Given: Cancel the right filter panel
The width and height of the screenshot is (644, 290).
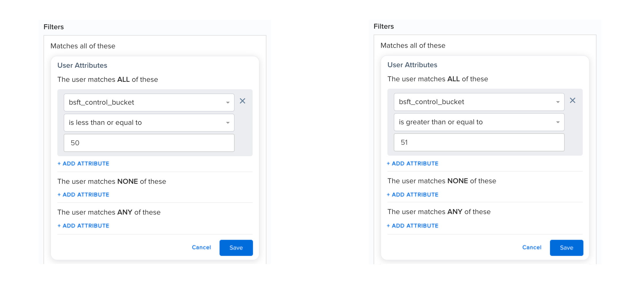Looking at the screenshot, I should 532,248.
